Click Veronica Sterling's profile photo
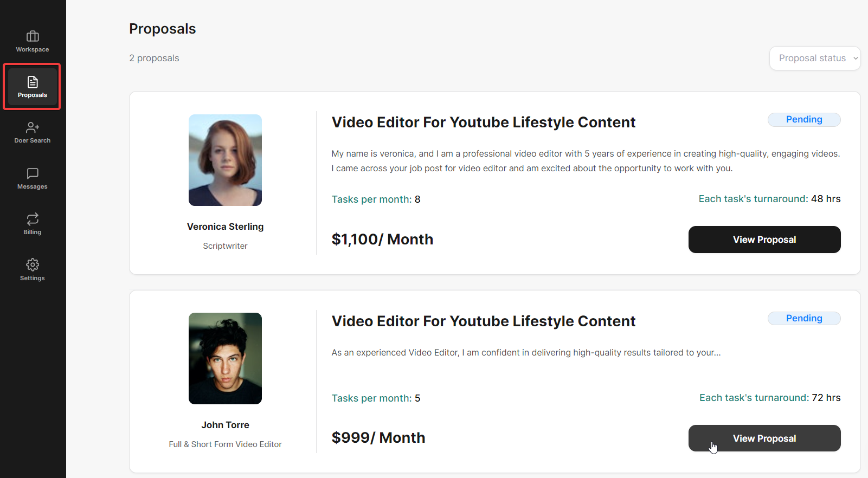Image resolution: width=868 pixels, height=478 pixels. pos(225,160)
